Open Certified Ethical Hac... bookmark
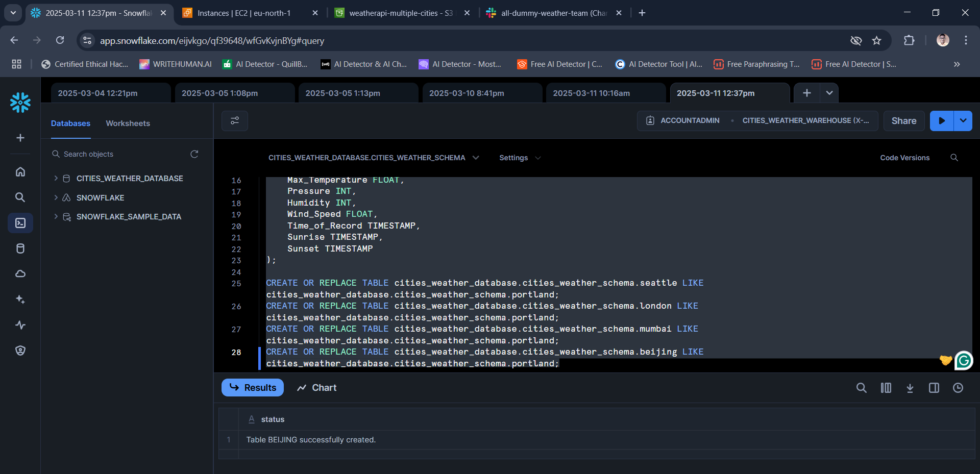 (x=85, y=64)
